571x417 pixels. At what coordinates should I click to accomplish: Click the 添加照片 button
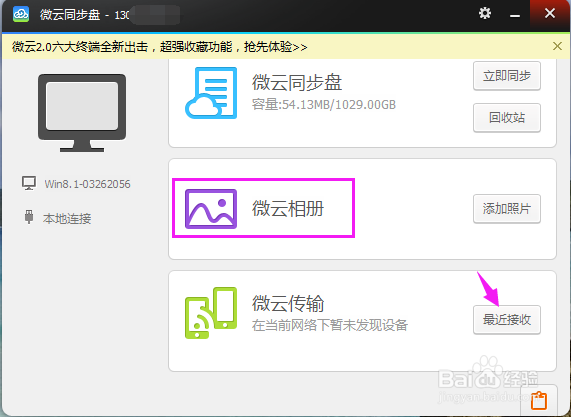tap(507, 209)
